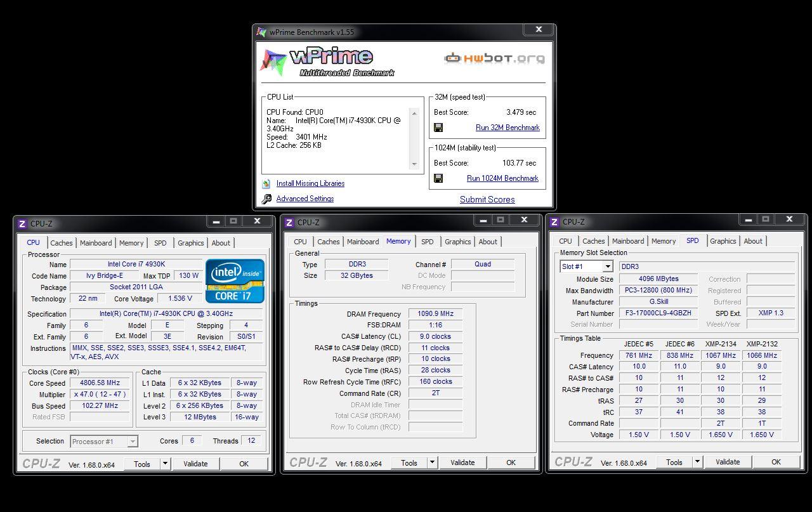
Task: Click the Core Voltage value 1.536 V
Action: click(x=180, y=298)
